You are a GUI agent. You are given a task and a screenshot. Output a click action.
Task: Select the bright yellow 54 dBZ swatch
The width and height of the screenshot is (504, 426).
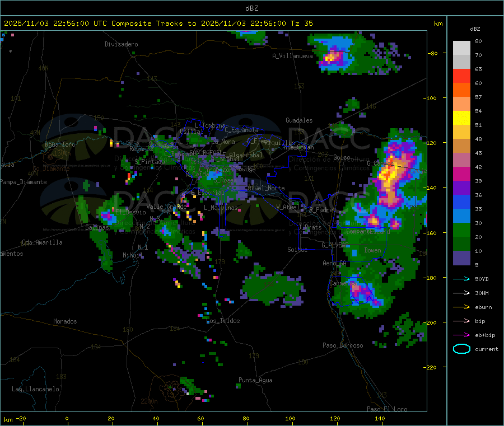[x=461, y=118]
